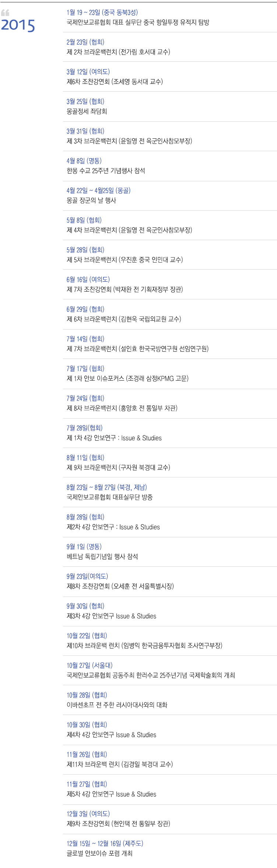Click 7월 28일(협회) date label

tap(84, 428)
